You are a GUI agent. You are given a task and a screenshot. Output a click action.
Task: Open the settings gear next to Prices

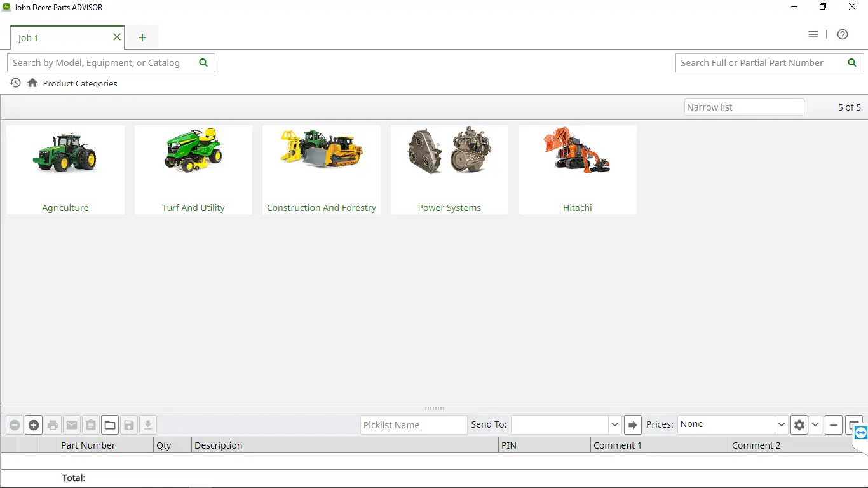click(799, 424)
